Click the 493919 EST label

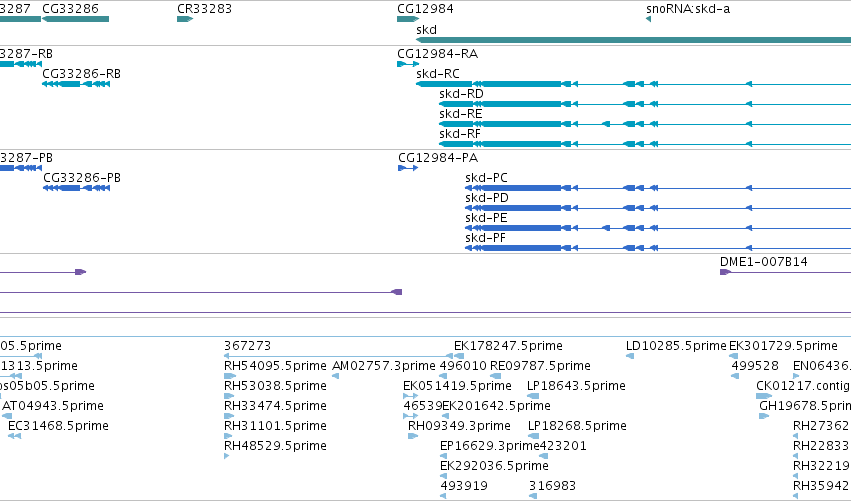[x=464, y=486]
